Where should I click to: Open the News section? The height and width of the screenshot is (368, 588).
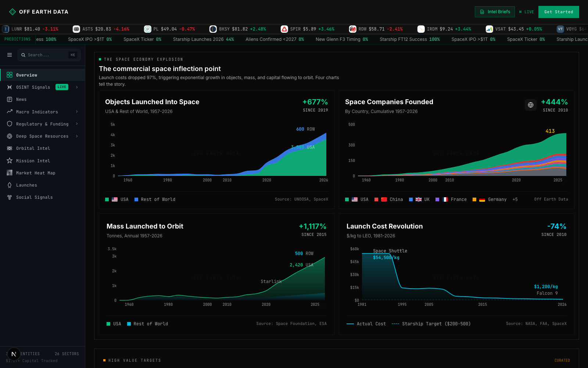43,99
